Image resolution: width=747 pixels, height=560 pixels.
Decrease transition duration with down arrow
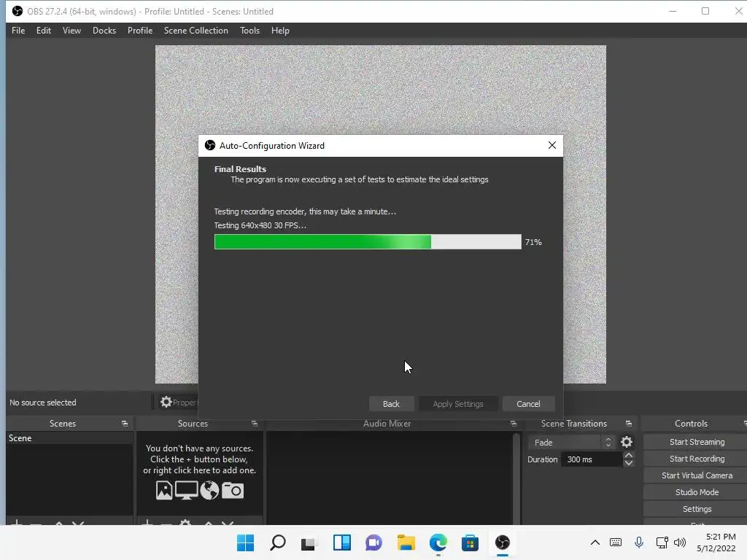[628, 463]
